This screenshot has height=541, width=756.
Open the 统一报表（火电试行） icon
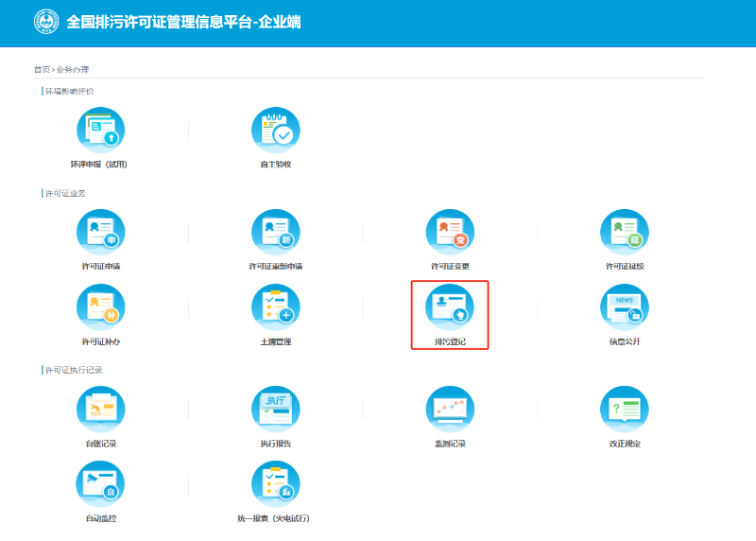pos(275,485)
